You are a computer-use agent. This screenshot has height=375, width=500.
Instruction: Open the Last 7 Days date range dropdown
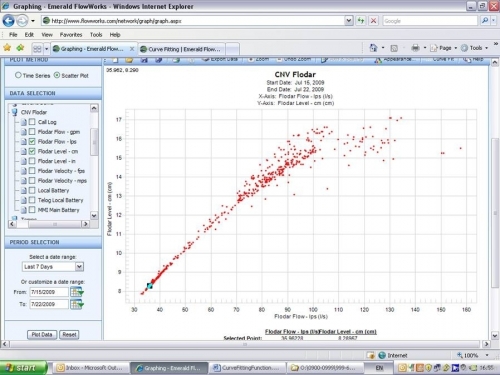coord(79,267)
